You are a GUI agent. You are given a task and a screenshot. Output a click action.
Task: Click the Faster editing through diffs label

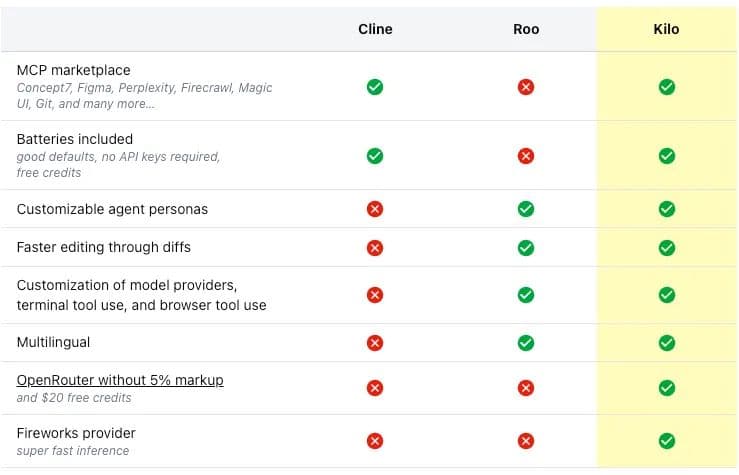pyautogui.click(x=103, y=247)
